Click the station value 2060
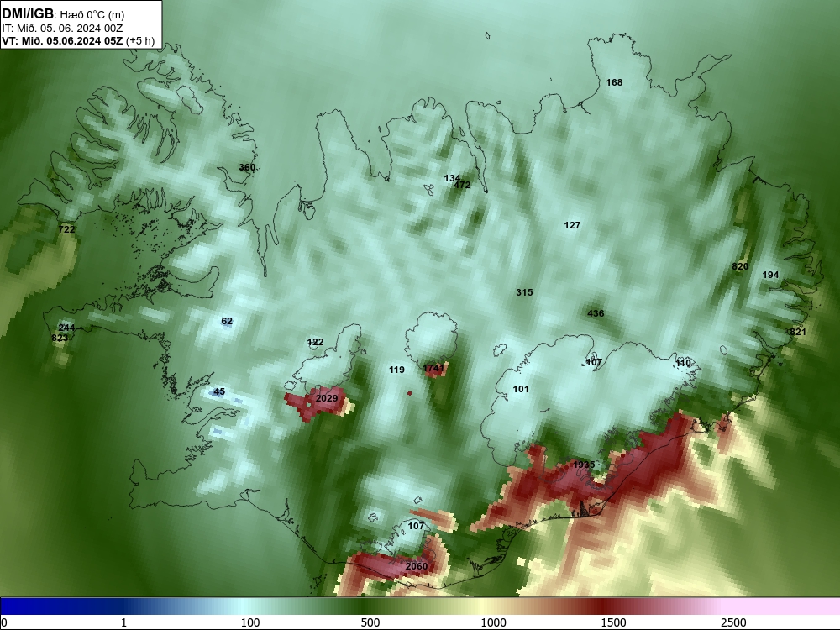Image resolution: width=840 pixels, height=630 pixels. coord(417,566)
